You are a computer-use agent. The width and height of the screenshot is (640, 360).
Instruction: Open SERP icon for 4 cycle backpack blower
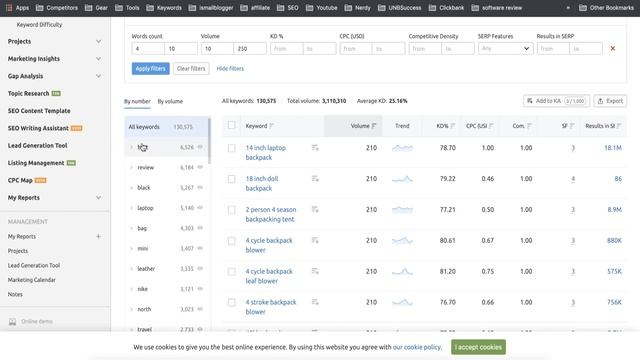click(315, 240)
